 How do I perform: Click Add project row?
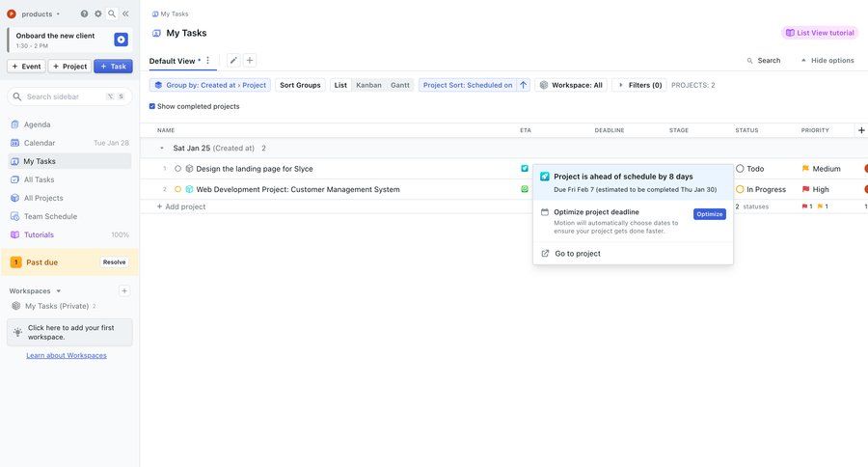coord(181,206)
